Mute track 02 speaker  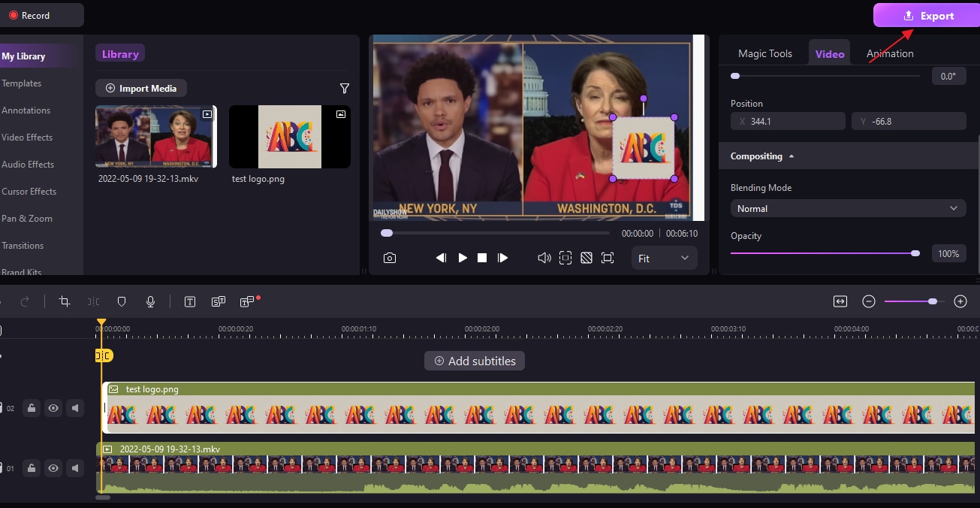(75, 408)
